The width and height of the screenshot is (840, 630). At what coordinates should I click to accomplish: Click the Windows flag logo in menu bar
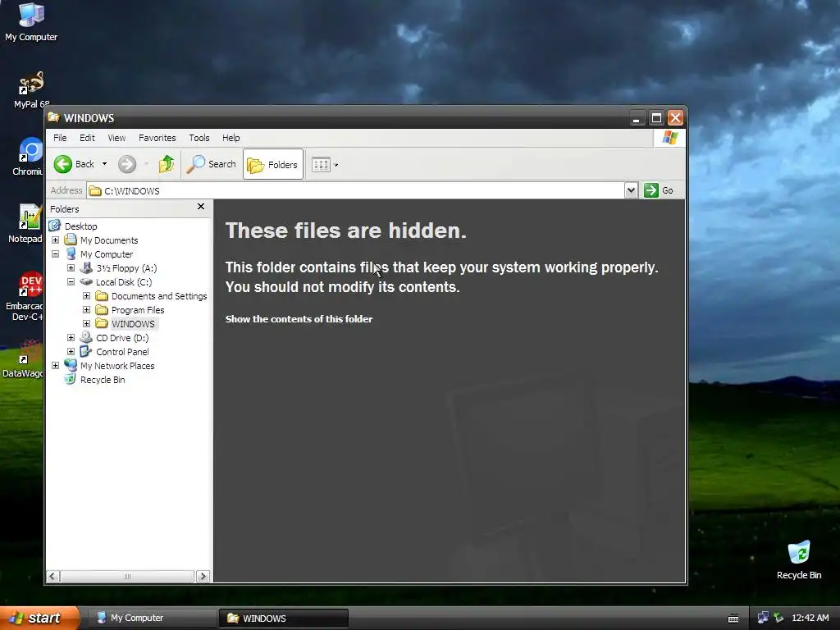[669, 138]
